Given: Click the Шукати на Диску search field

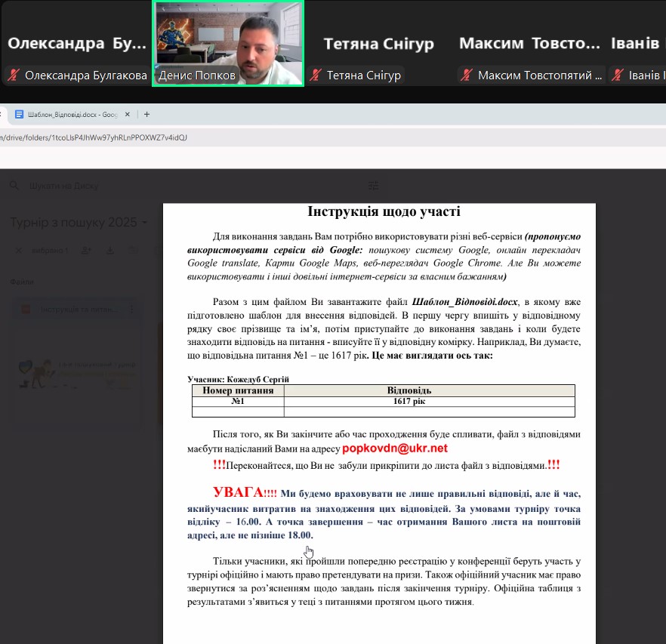Looking at the screenshot, I should (63, 186).
